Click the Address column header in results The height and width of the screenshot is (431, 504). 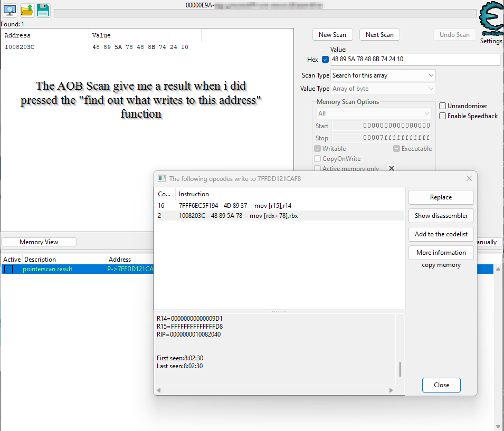[x=18, y=36]
